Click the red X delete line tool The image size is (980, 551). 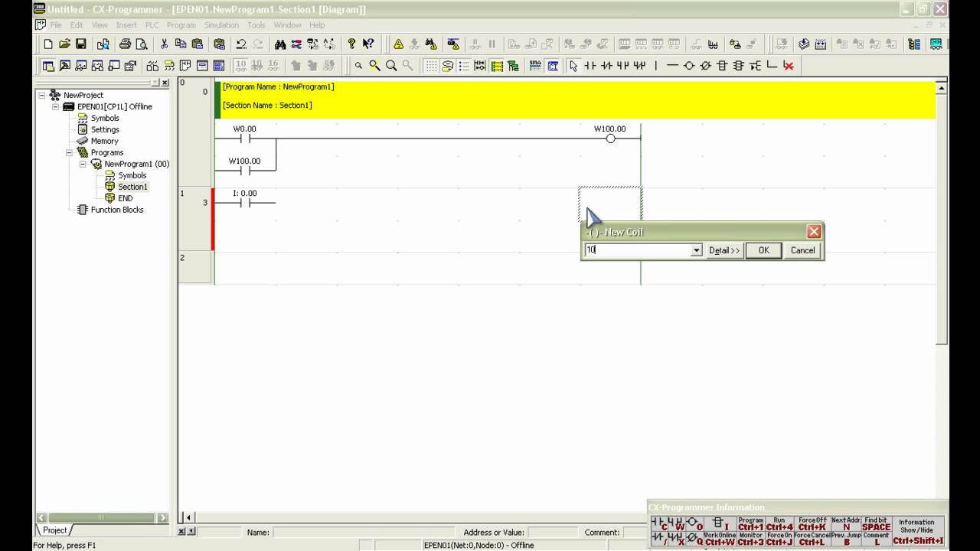coord(788,66)
